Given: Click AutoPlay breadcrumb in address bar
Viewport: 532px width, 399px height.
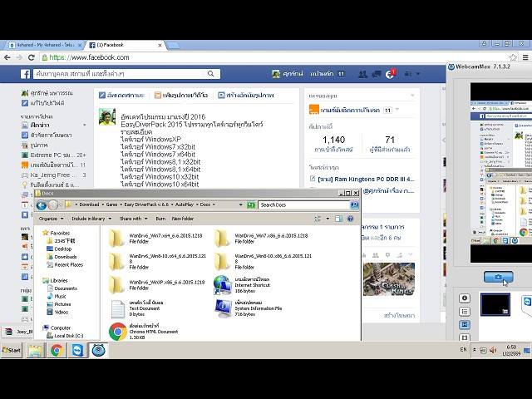Looking at the screenshot, I should point(185,204).
